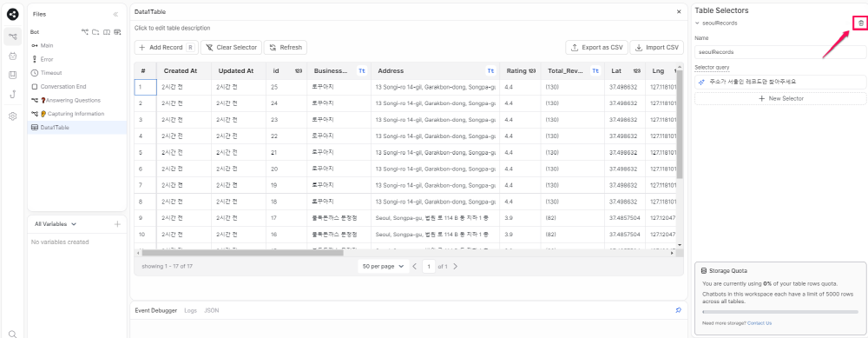The width and height of the screenshot is (868, 338).
Task: Click the page number input field
Action: click(x=429, y=266)
